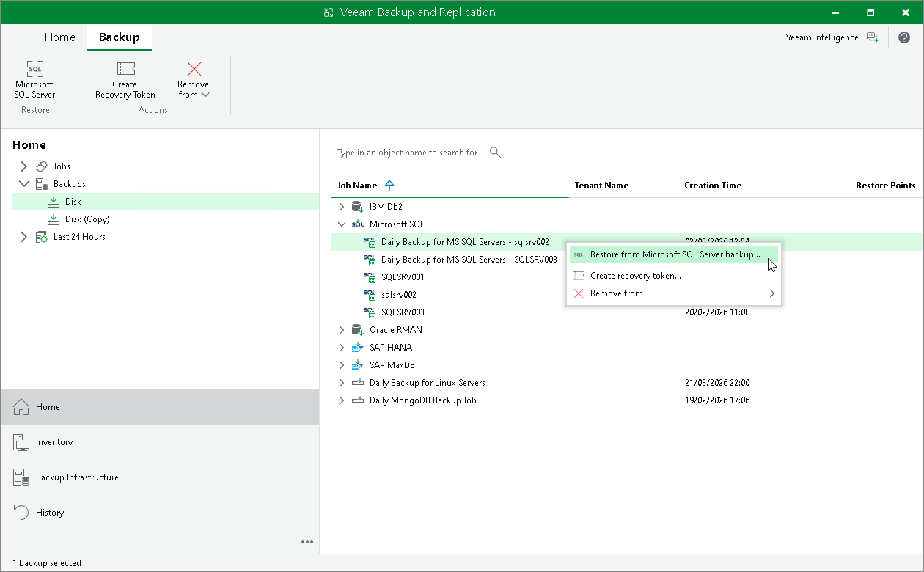Choose Restore from Microsoft SQL Server backup
924x572 pixels.
pyautogui.click(x=673, y=254)
